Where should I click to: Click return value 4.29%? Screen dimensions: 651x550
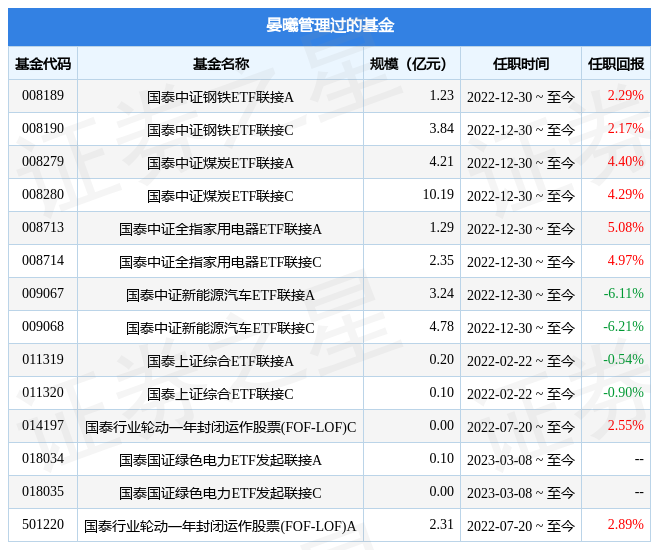point(625,195)
